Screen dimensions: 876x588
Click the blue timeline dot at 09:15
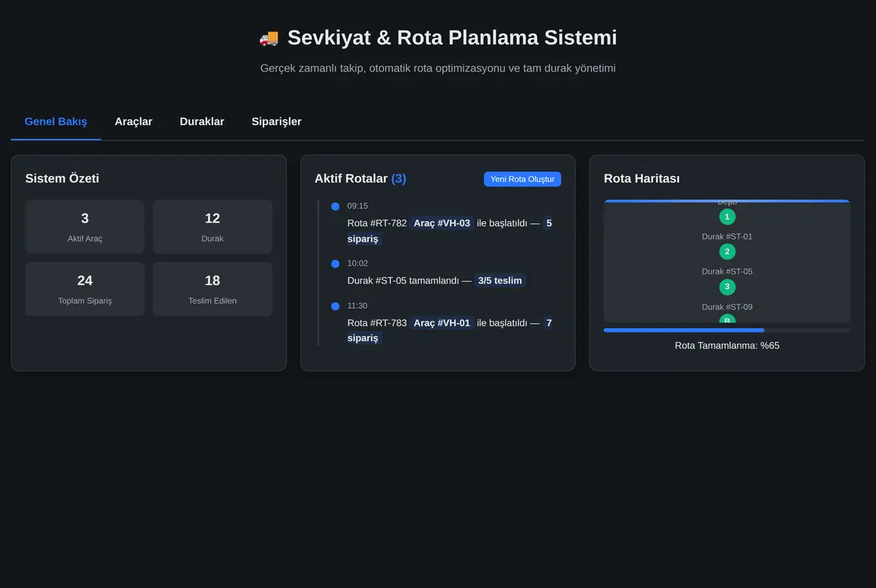point(335,206)
